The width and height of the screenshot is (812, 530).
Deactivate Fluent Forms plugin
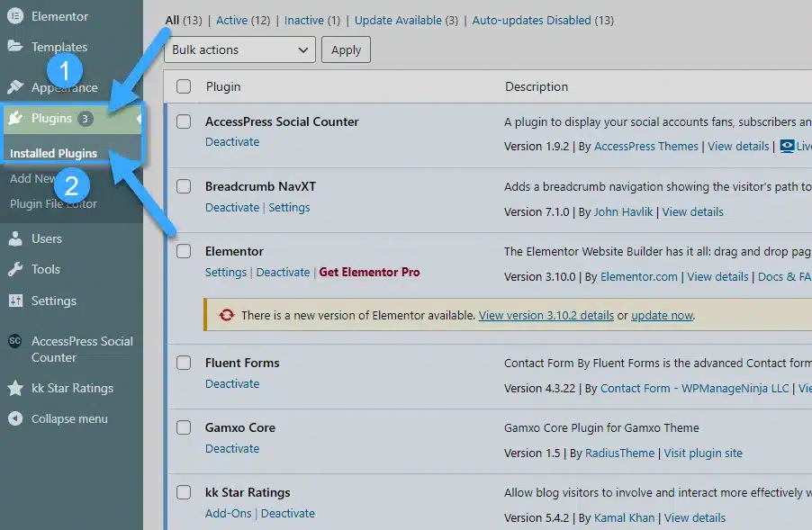click(x=232, y=384)
